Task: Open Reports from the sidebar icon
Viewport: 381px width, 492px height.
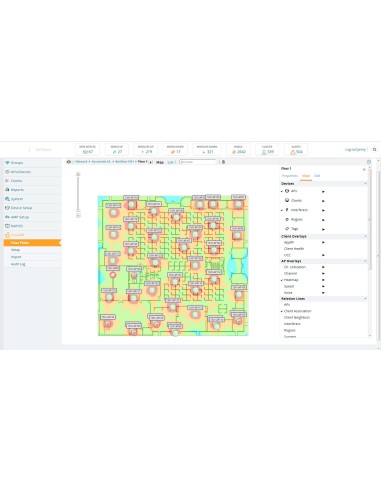Action: click(x=7, y=190)
